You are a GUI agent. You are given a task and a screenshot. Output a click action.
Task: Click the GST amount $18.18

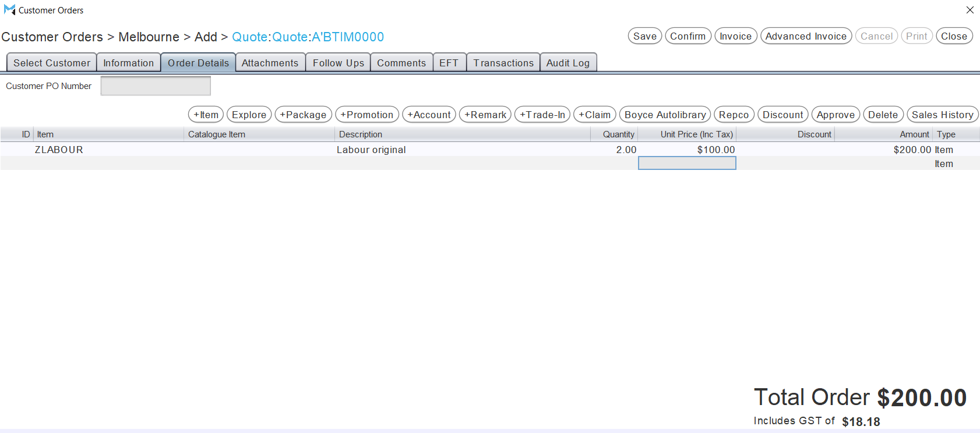[x=861, y=422]
